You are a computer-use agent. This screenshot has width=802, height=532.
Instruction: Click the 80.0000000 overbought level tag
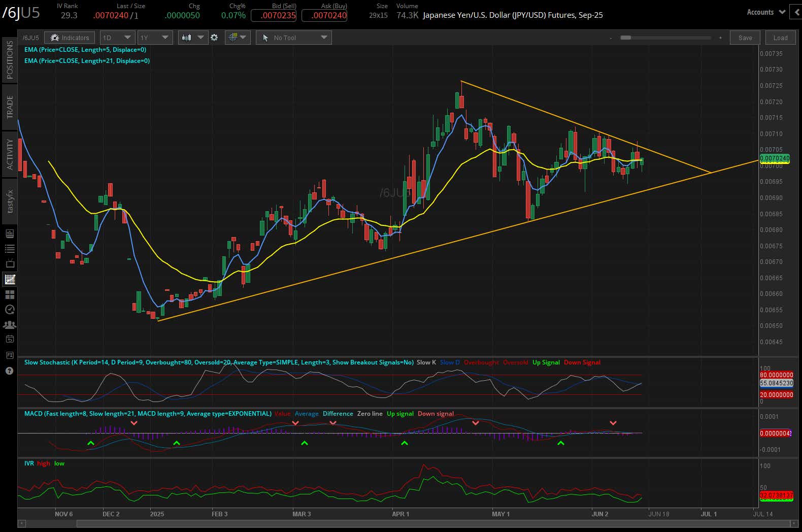[777, 375]
